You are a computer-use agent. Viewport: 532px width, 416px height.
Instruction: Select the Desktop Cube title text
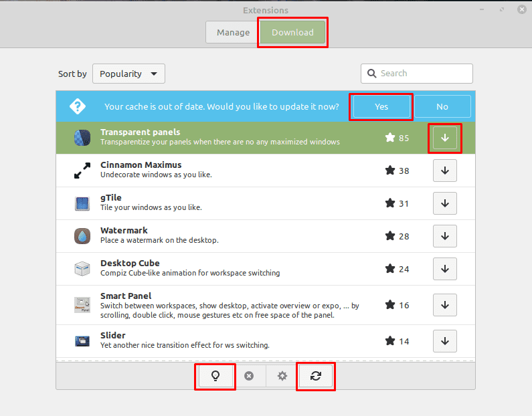point(130,263)
